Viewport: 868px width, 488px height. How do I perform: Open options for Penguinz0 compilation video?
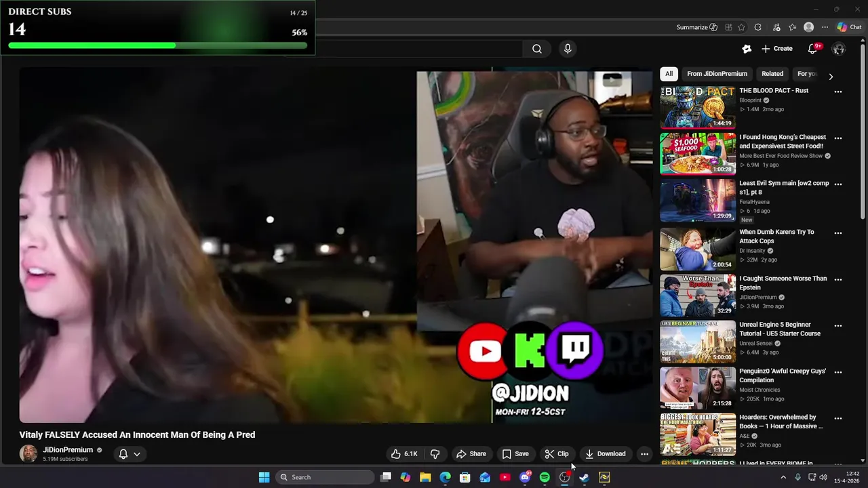pyautogui.click(x=838, y=372)
